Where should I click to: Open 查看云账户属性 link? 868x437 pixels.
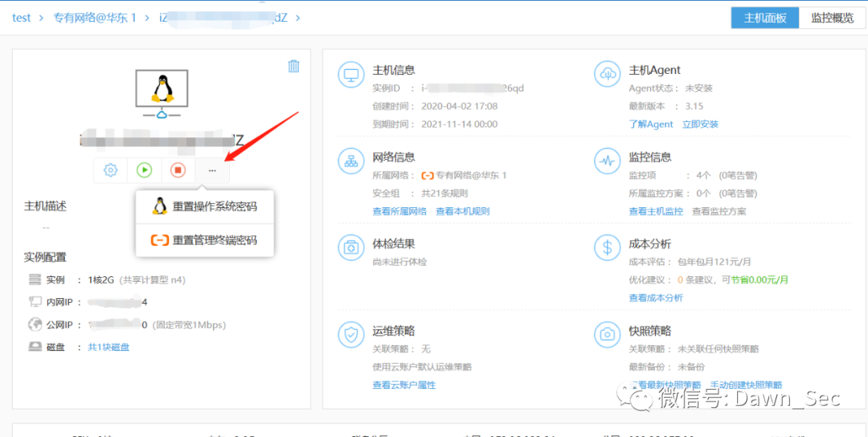[x=404, y=385]
